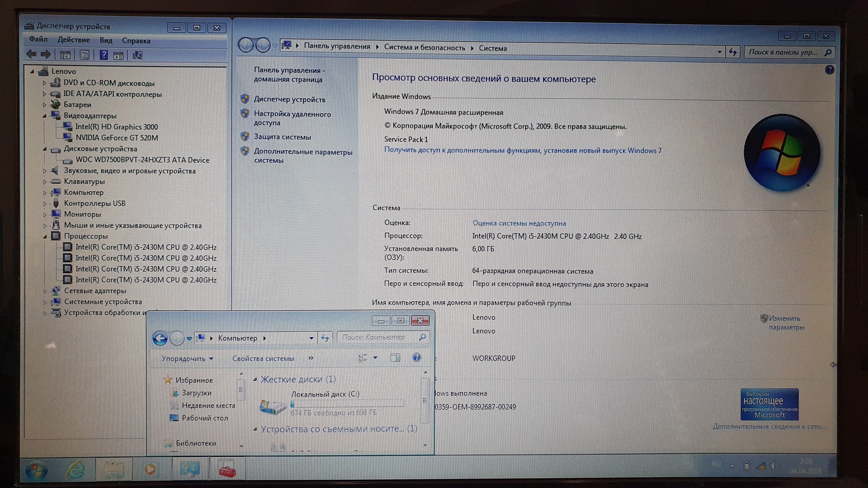Click the back arrow in Device Manager toolbar
This screenshot has width=868, height=488.
(x=31, y=54)
